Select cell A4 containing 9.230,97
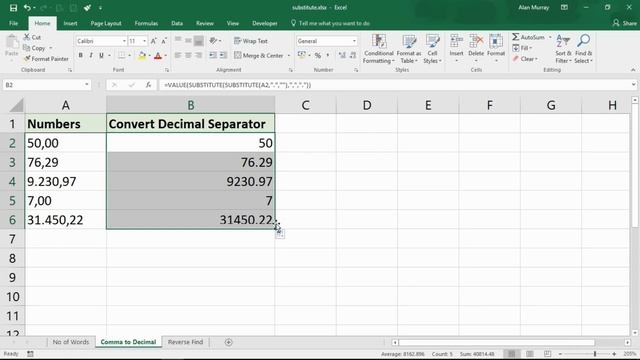 [66, 181]
